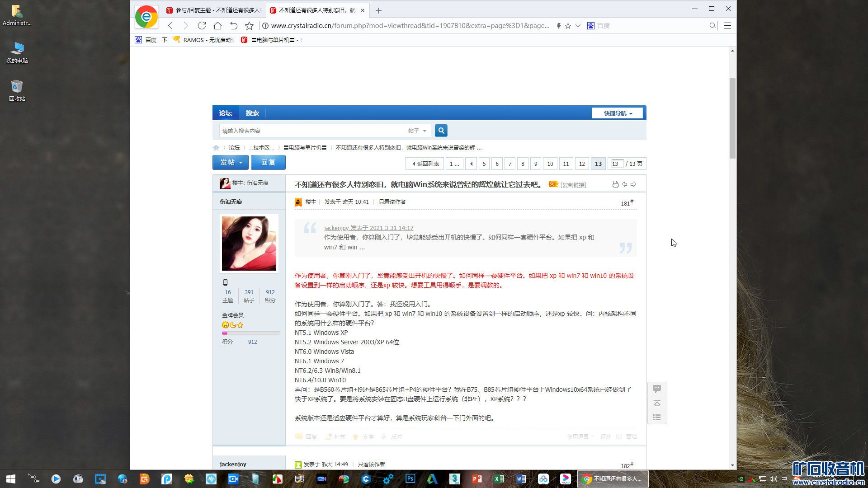Click the return-to-list icon on the side panel
Viewport: 868px width, 488px height.
coord(657,417)
